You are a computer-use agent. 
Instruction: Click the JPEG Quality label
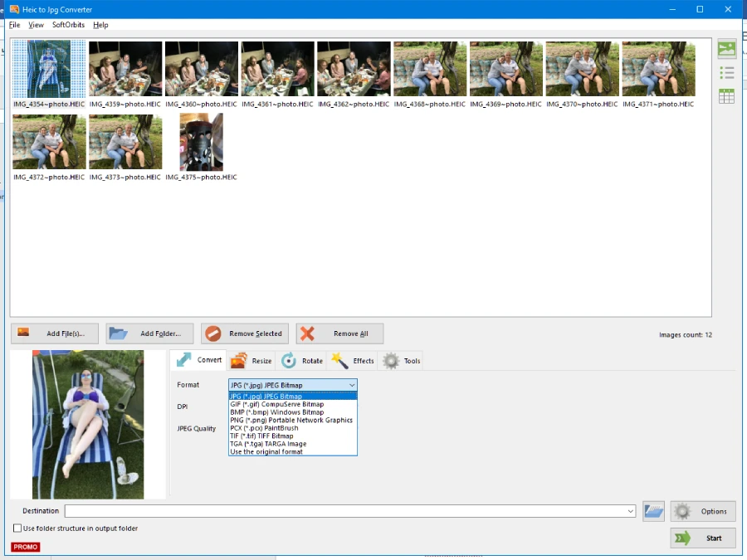point(196,429)
